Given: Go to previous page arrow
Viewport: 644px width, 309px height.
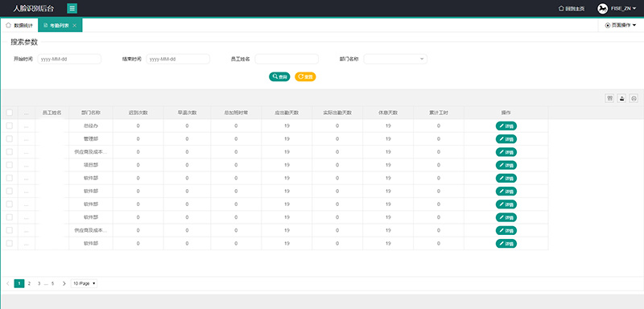Looking at the screenshot, I should (8, 283).
